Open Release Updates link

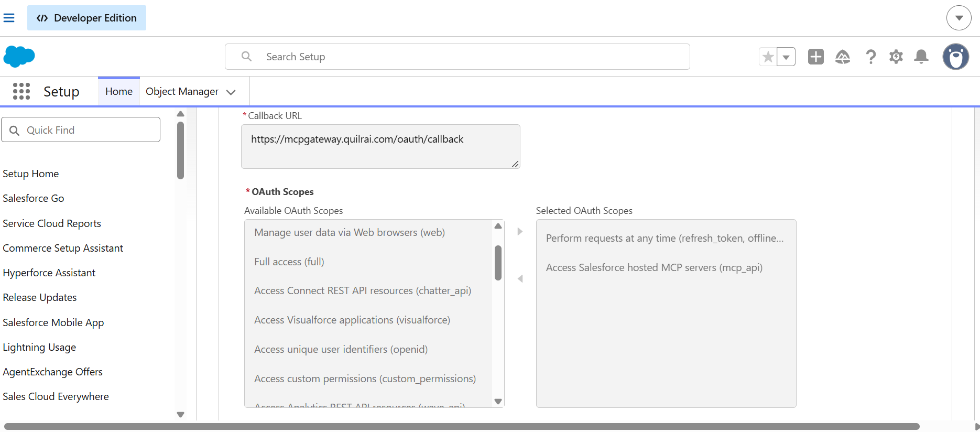tap(40, 297)
